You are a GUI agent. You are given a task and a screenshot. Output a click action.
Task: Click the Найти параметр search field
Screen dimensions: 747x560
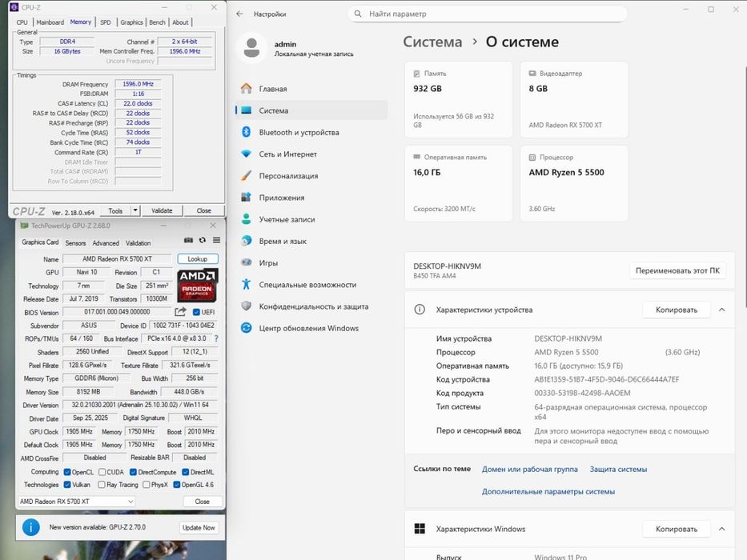coord(488,14)
